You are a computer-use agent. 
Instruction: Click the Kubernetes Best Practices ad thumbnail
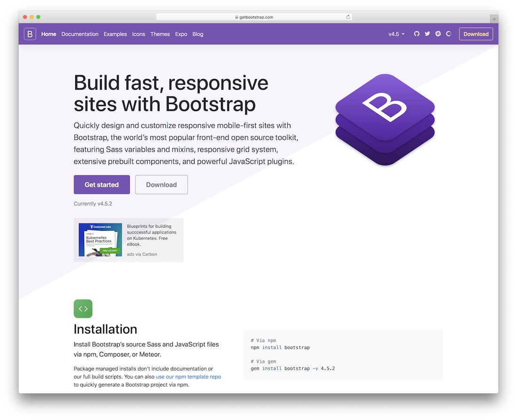pyautogui.click(x=100, y=240)
